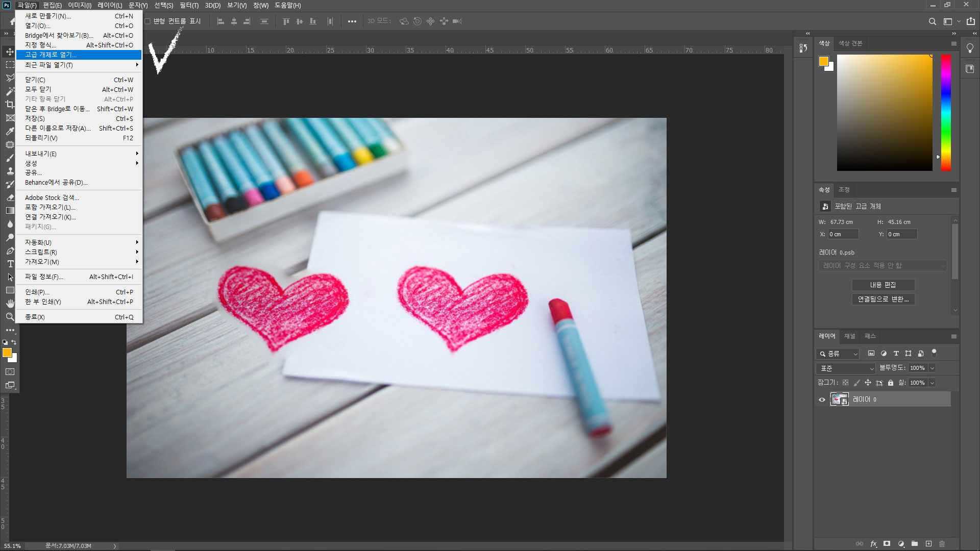Select the Rectangle shape tool
980x551 pixels.
pos(10,290)
